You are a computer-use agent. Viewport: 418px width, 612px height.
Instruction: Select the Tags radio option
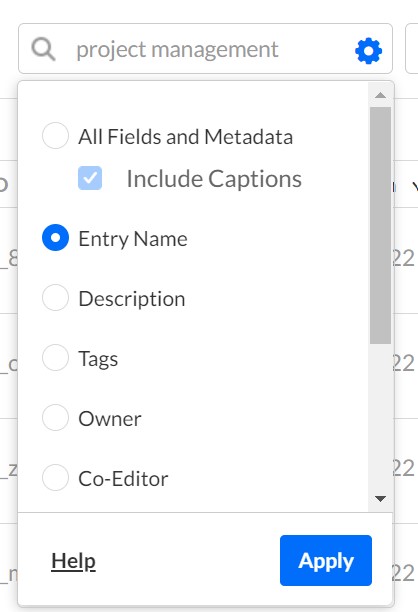point(55,357)
